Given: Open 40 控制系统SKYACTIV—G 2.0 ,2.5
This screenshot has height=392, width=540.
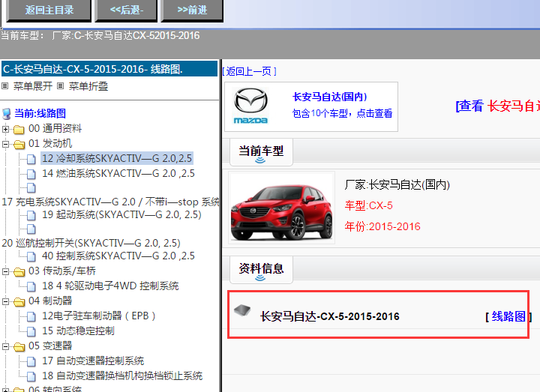Looking at the screenshot, I should [118, 256].
